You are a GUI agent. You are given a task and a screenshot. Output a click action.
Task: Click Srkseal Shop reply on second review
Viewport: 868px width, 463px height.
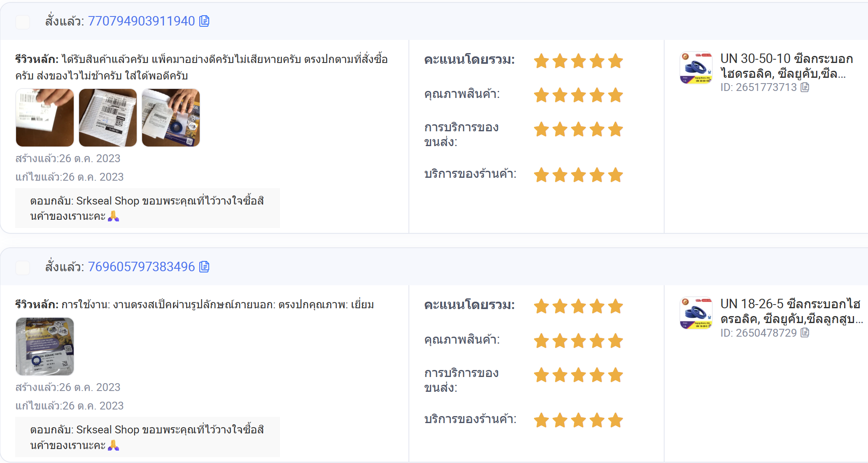(147, 437)
